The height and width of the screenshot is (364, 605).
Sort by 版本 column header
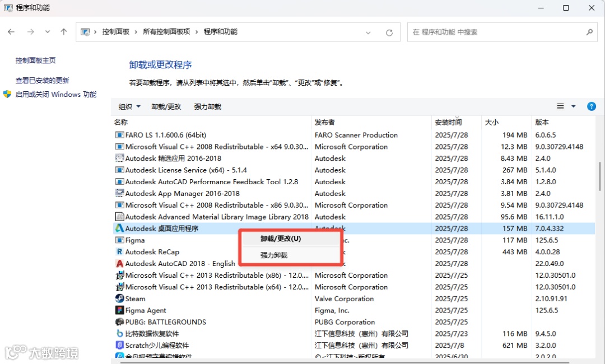[x=542, y=122]
